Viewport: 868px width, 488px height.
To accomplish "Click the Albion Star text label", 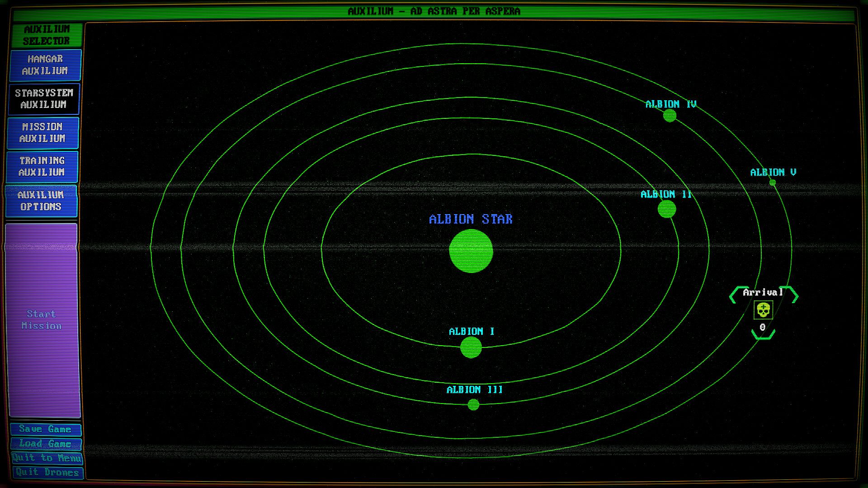I will (471, 220).
